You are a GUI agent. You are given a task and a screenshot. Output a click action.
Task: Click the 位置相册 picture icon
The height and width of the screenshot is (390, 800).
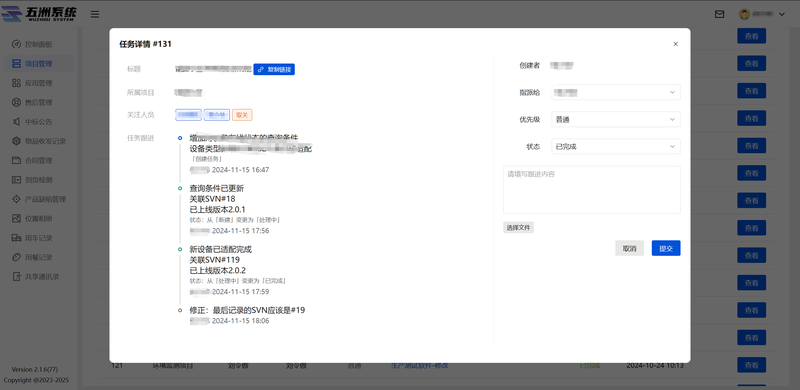coord(16,219)
